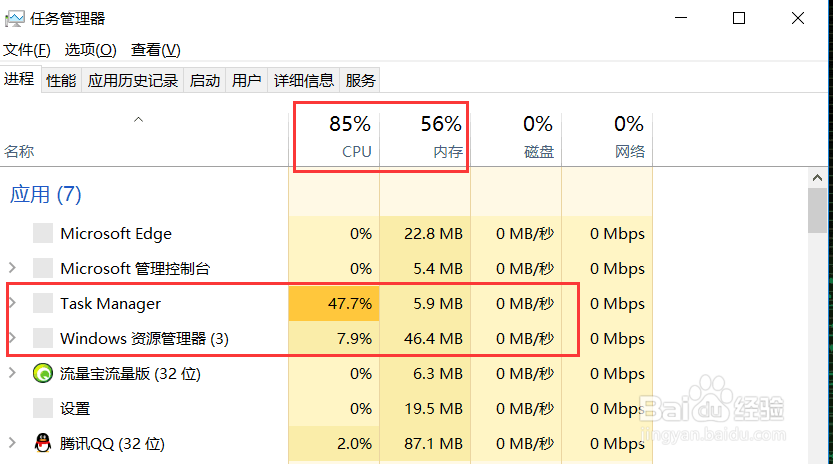Viewport: 833px width, 464px height.
Task: Switch to the 性能 tab
Action: click(x=61, y=81)
